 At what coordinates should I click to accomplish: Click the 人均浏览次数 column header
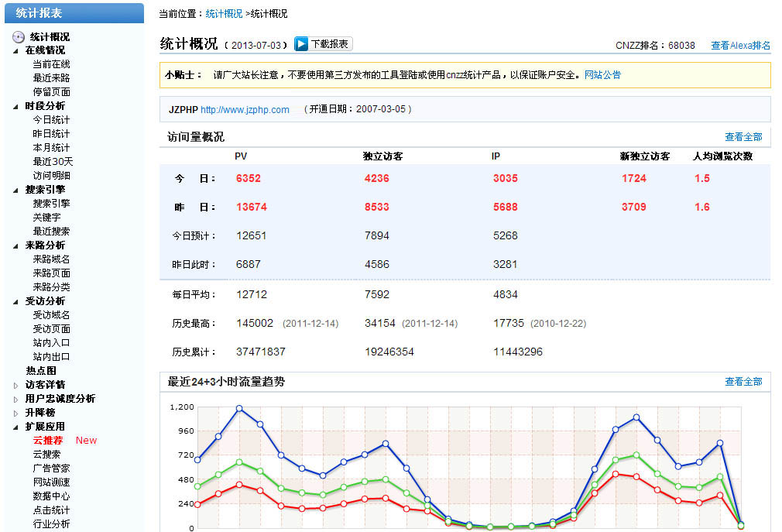722,156
